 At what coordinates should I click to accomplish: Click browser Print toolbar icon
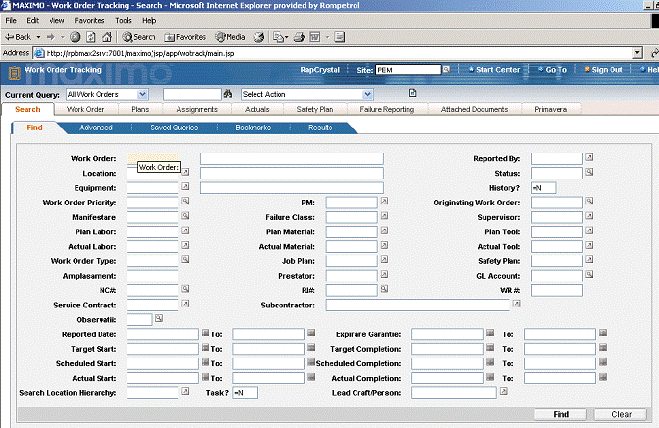299,37
